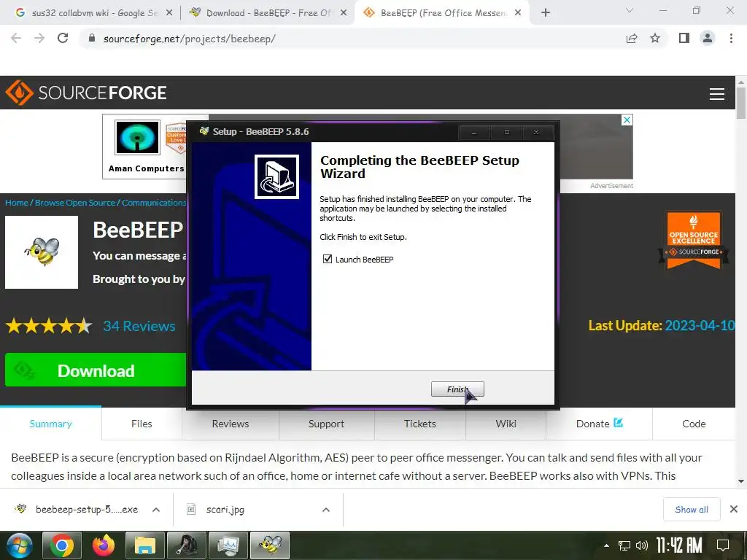Click Show all downloads button
The height and width of the screenshot is (560, 747).
[692, 510]
